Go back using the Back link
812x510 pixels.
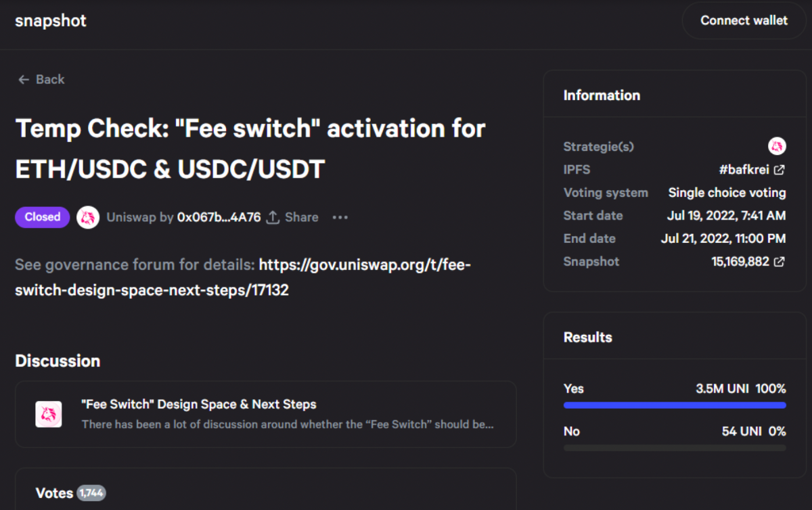click(x=41, y=79)
